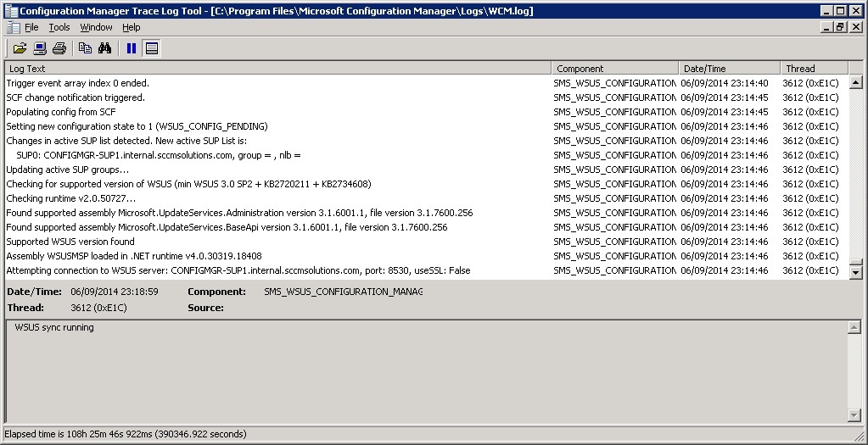Click the log list scroll up arrow

[x=855, y=83]
